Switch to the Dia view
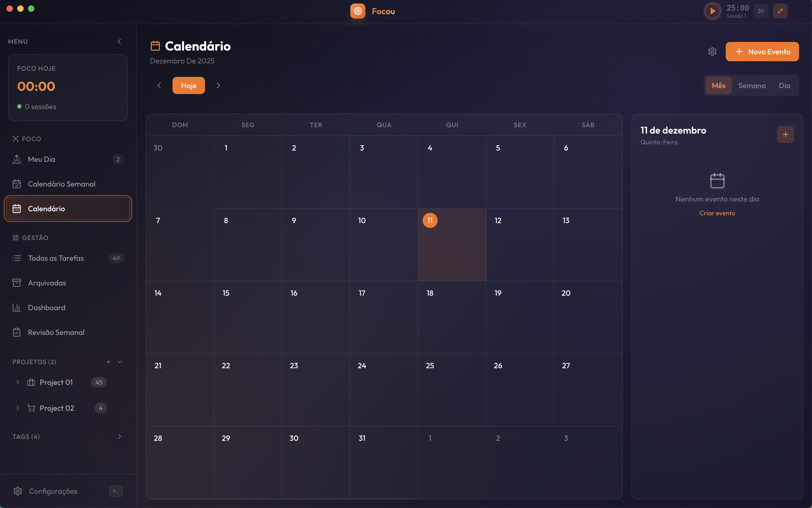Image resolution: width=812 pixels, height=508 pixels. pos(785,85)
